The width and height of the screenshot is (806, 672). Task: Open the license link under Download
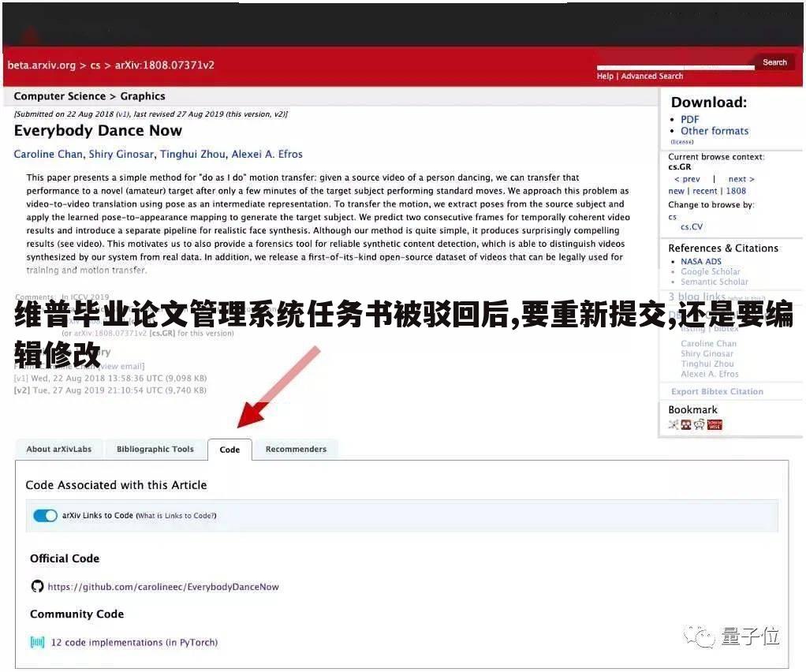click(682, 142)
